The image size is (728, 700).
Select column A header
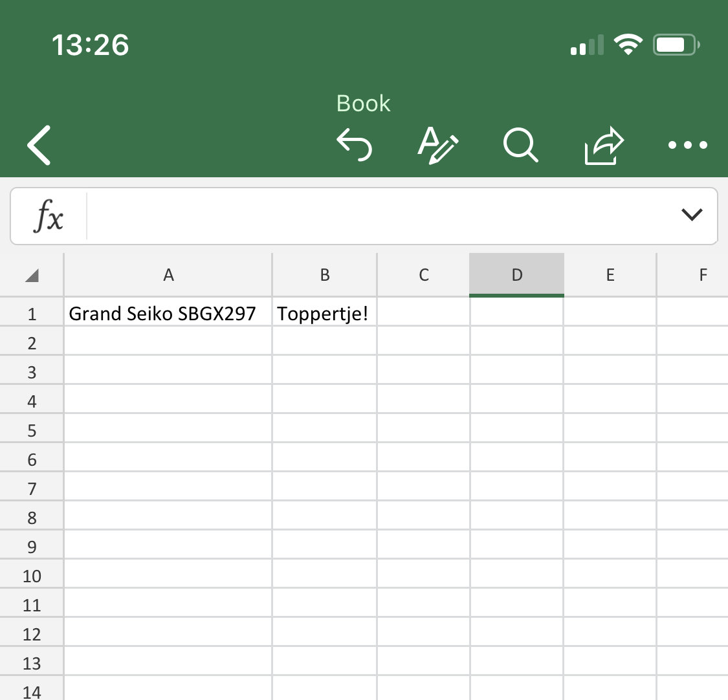[x=168, y=275]
